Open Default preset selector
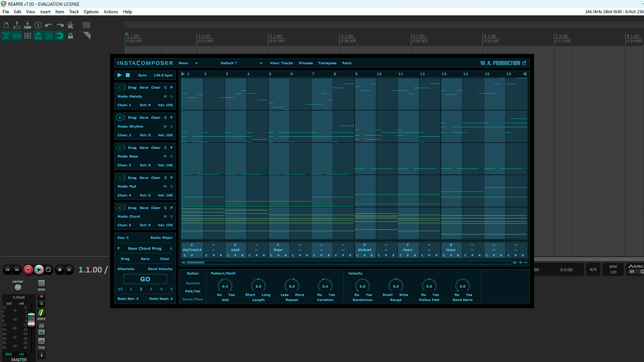 (229, 63)
